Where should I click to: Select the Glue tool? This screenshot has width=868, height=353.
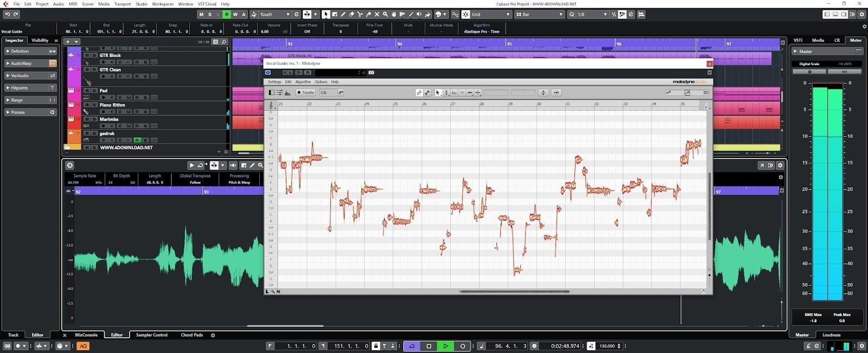(x=368, y=14)
